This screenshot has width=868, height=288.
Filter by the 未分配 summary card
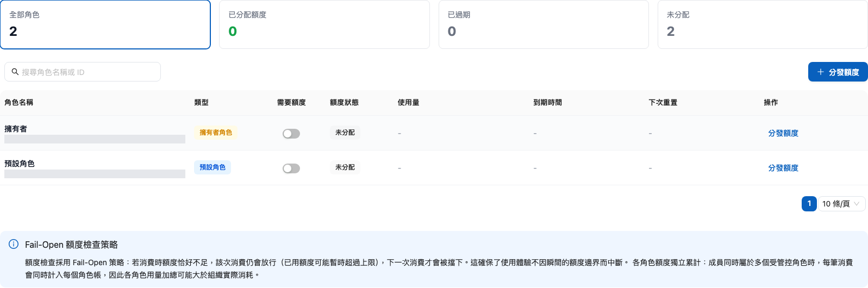763,24
